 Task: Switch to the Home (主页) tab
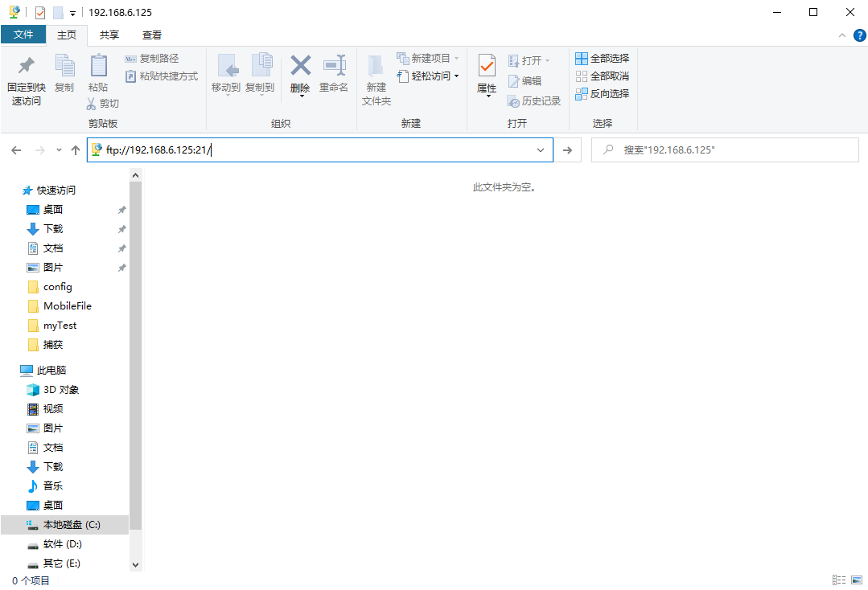pos(67,35)
